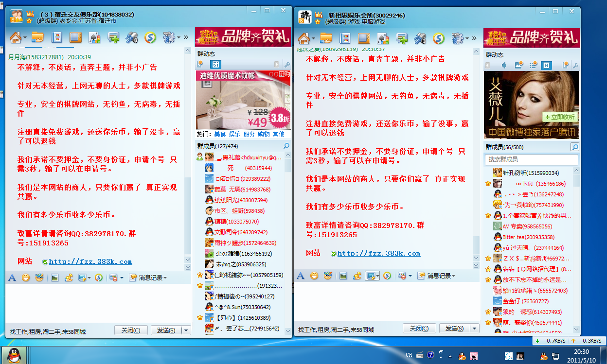Send picture icon in 新相思娱乐会所 input bar
This screenshot has height=364, width=607.
[x=343, y=276]
